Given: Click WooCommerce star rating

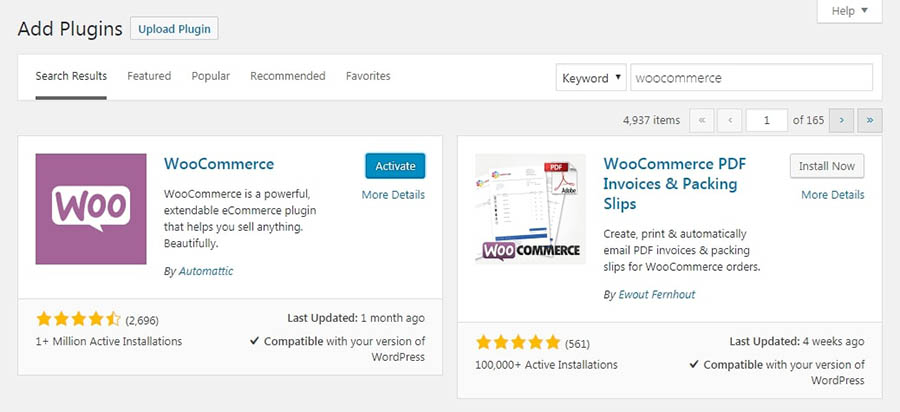Looking at the screenshot, I should point(79,319).
